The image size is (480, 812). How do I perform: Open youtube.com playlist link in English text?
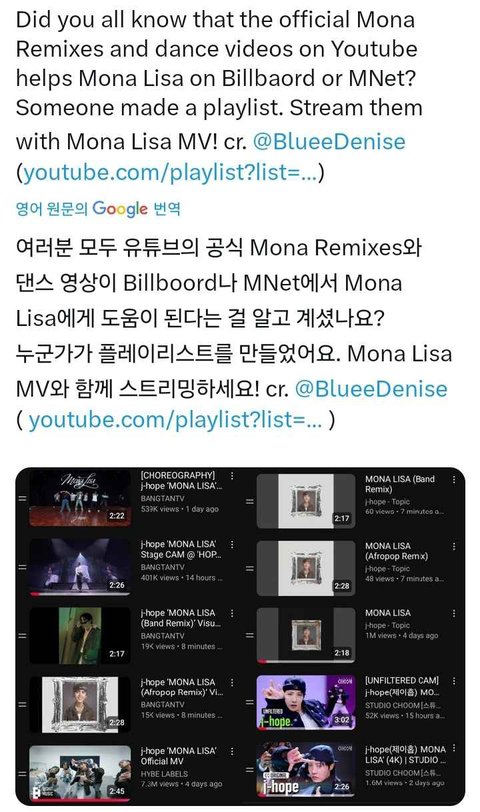point(170,172)
